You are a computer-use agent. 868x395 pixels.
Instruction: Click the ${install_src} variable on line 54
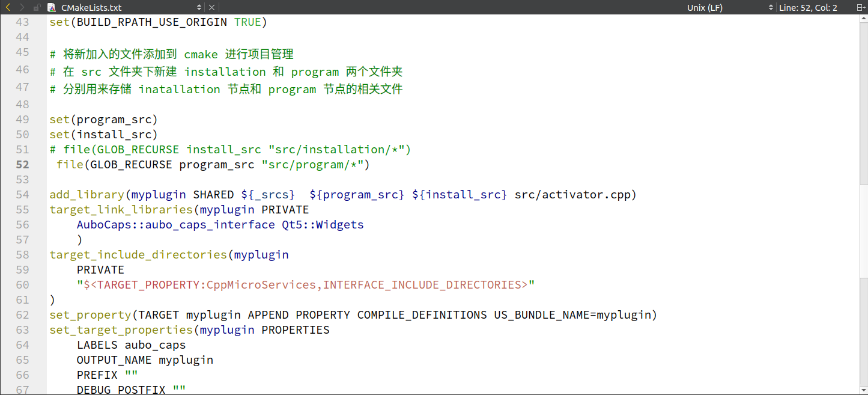click(x=460, y=194)
